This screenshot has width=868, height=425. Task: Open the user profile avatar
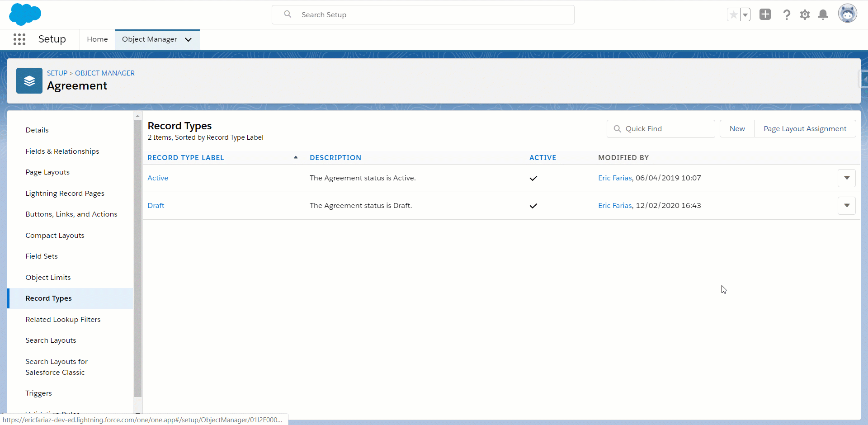click(x=847, y=14)
